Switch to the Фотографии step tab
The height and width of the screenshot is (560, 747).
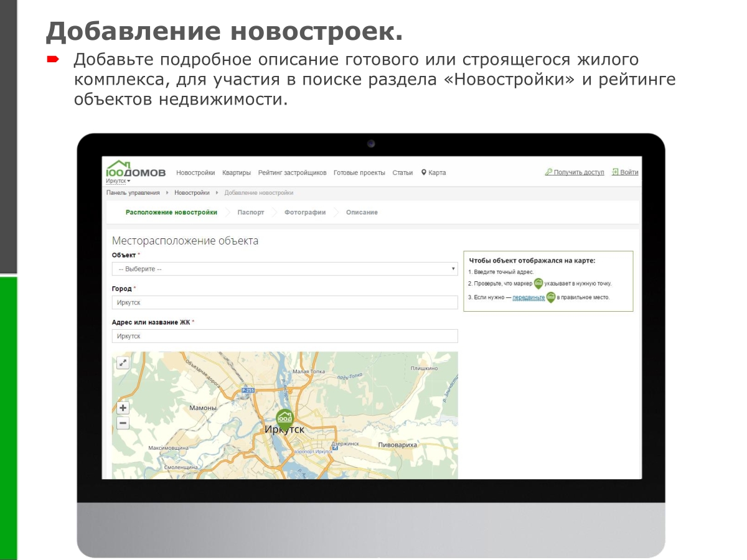(305, 212)
